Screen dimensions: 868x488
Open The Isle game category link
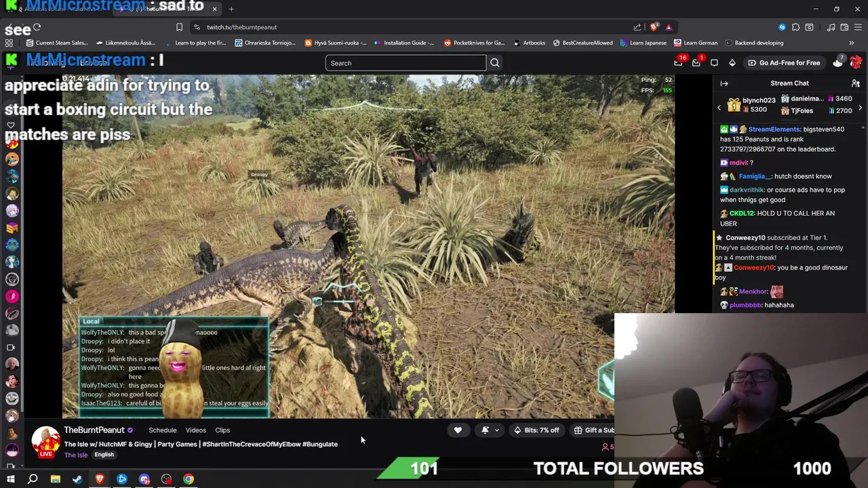click(76, 455)
